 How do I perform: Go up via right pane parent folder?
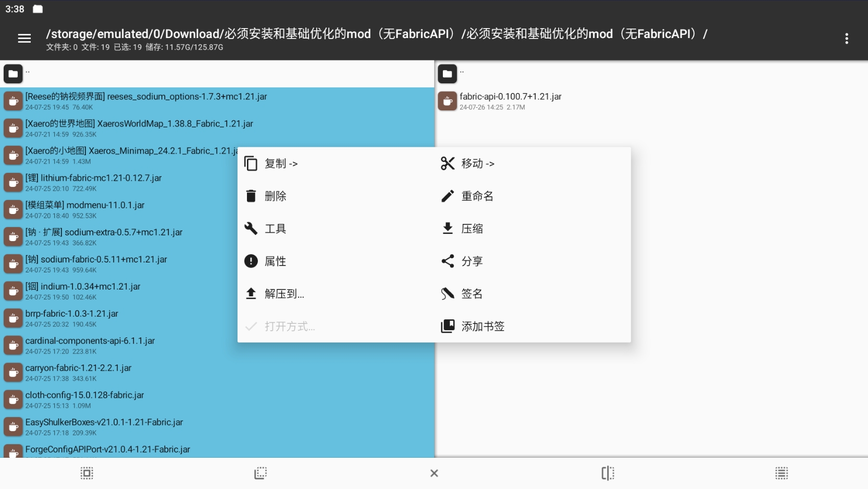click(651, 74)
